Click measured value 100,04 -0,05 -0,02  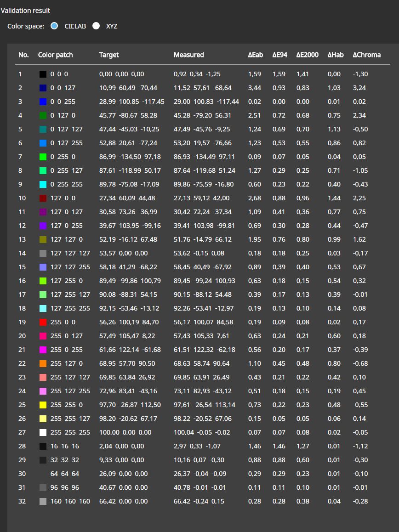[x=202, y=432]
